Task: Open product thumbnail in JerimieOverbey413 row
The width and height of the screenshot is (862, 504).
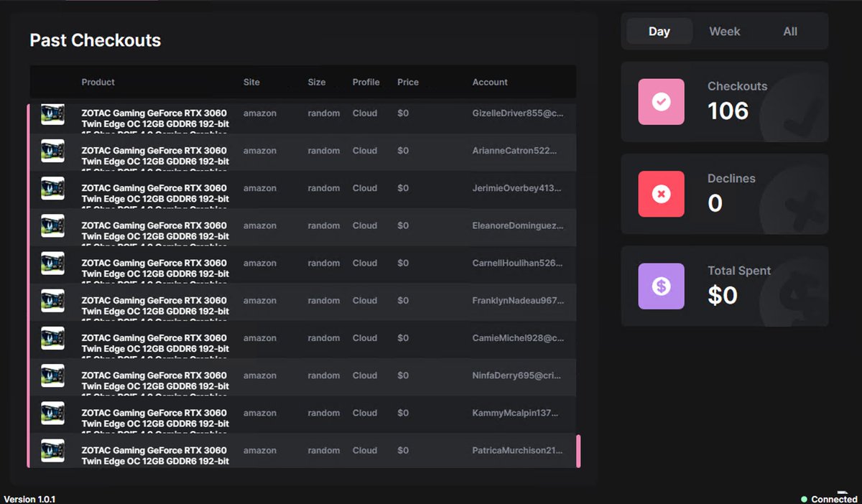Action: (x=52, y=189)
